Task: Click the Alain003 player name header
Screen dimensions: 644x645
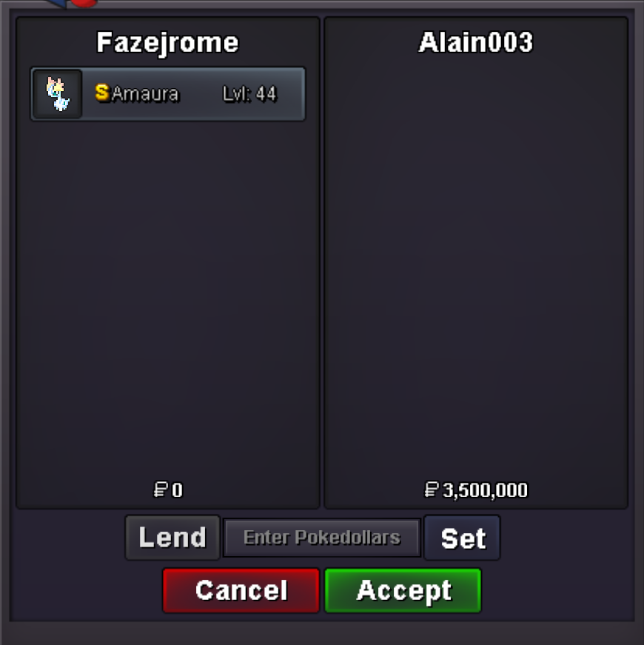Action: tap(476, 42)
